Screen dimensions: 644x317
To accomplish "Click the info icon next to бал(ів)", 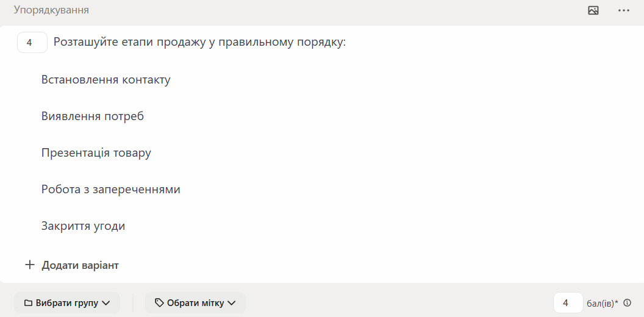I will pos(628,303).
